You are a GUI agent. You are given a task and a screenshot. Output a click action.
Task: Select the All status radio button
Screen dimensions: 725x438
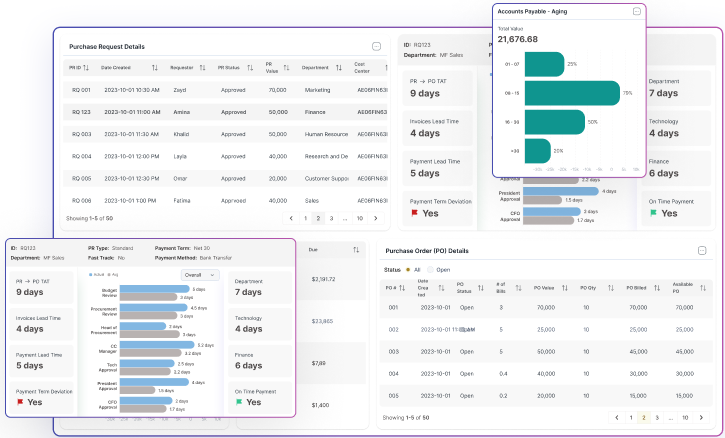tap(410, 269)
